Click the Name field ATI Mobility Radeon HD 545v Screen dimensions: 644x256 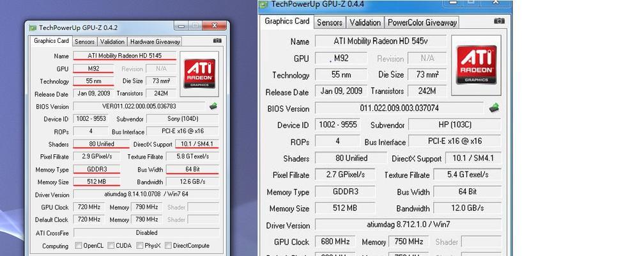tap(380, 41)
